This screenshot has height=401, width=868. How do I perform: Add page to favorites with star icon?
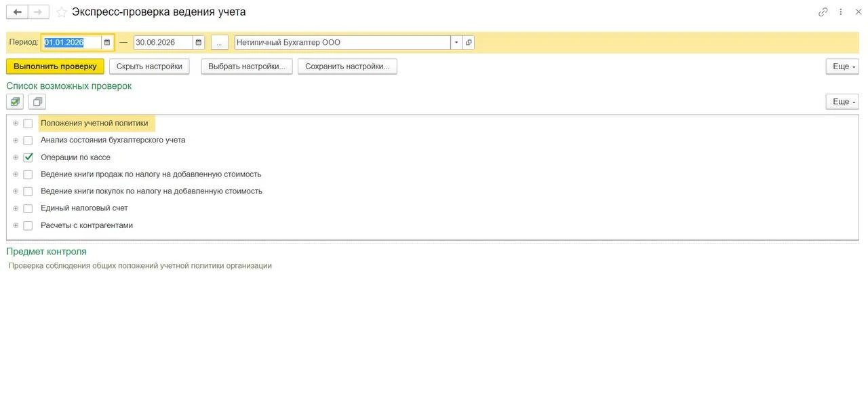62,12
